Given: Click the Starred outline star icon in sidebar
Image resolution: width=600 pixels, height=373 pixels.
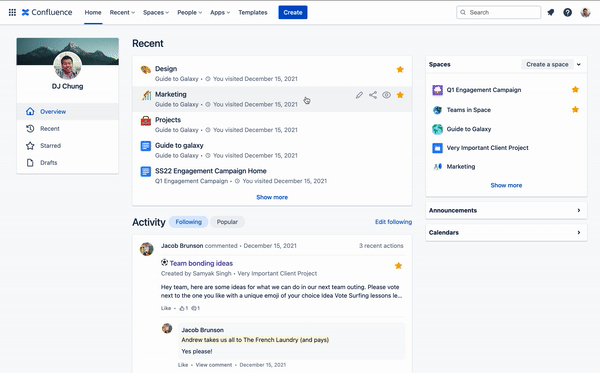Looking at the screenshot, I should click(x=30, y=145).
